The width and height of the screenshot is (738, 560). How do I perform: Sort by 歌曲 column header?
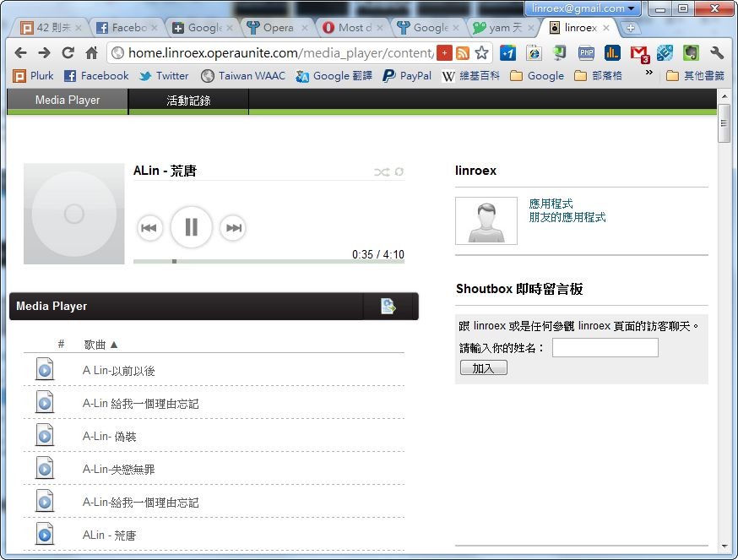pyautogui.click(x=100, y=345)
